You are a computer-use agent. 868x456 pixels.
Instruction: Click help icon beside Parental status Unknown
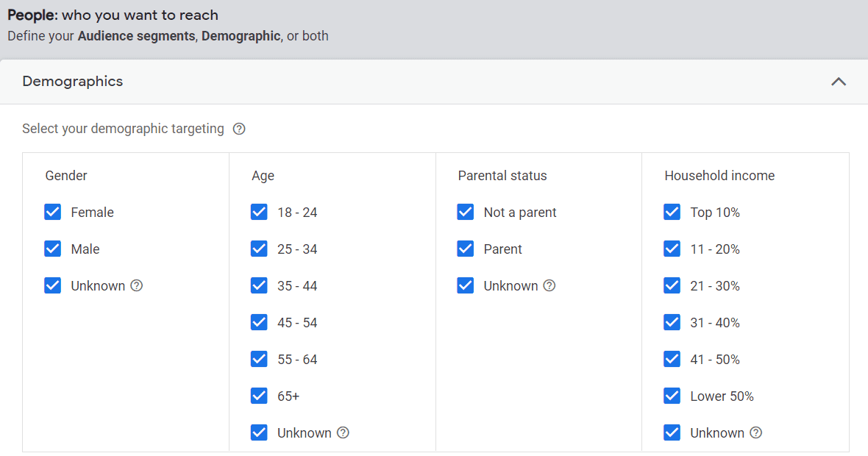[x=549, y=285]
